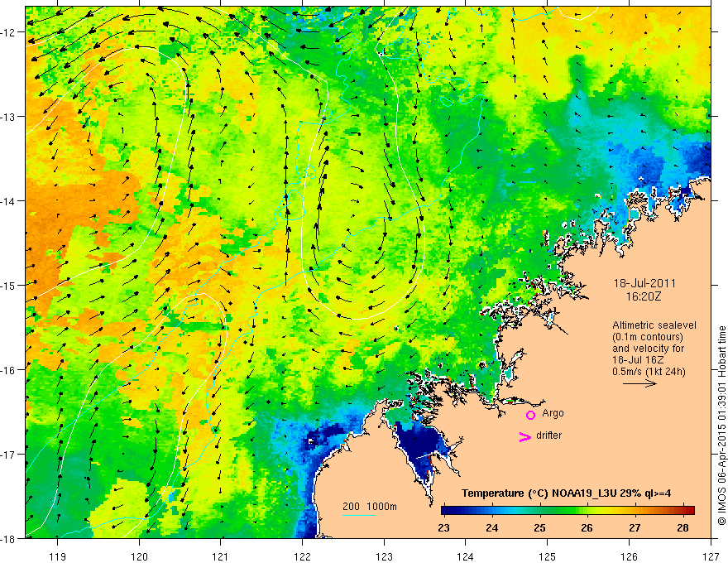Click the color bar value 23
Viewport: 728px width, 563px height.
(x=444, y=527)
